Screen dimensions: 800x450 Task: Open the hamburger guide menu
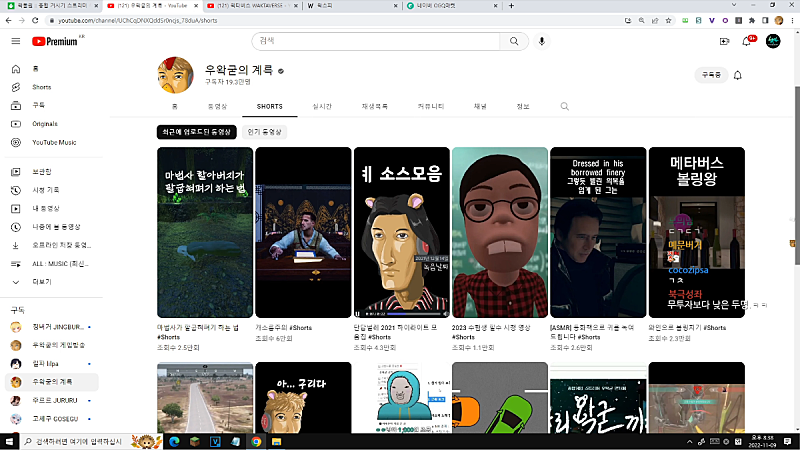tap(15, 41)
